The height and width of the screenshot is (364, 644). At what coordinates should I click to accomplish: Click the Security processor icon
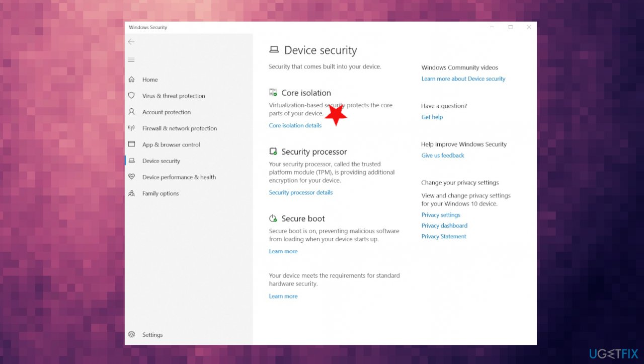tap(273, 151)
